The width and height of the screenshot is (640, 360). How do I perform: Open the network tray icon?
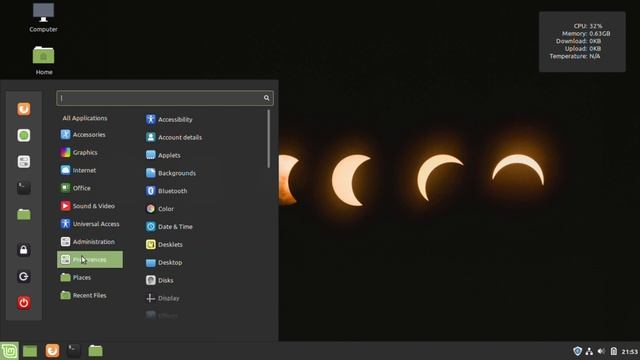pos(589,351)
